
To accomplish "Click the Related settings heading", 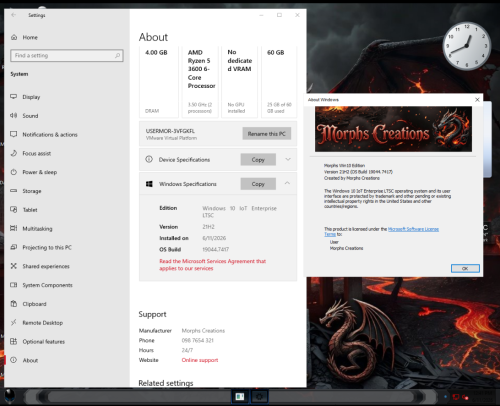I will (x=166, y=383).
